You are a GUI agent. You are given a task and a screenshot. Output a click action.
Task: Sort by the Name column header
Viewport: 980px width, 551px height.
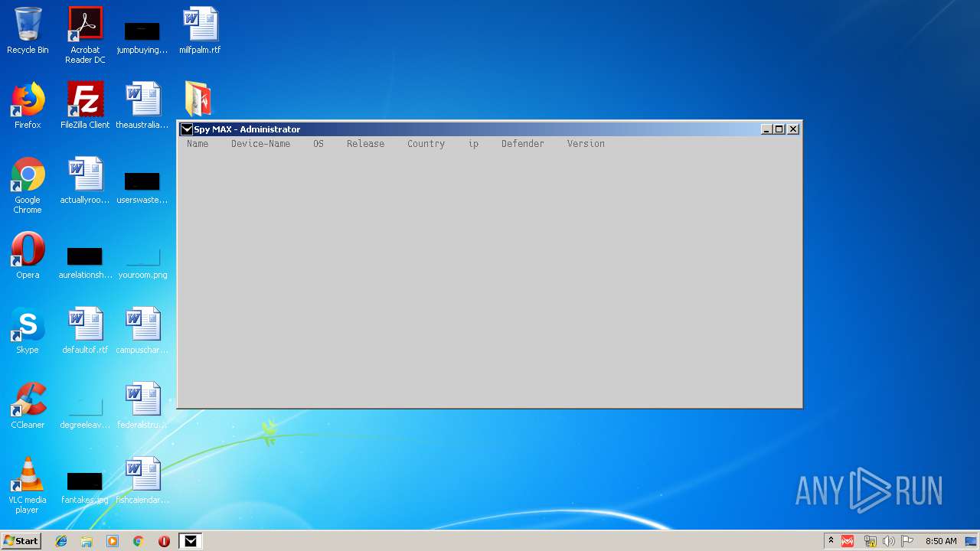click(x=198, y=144)
